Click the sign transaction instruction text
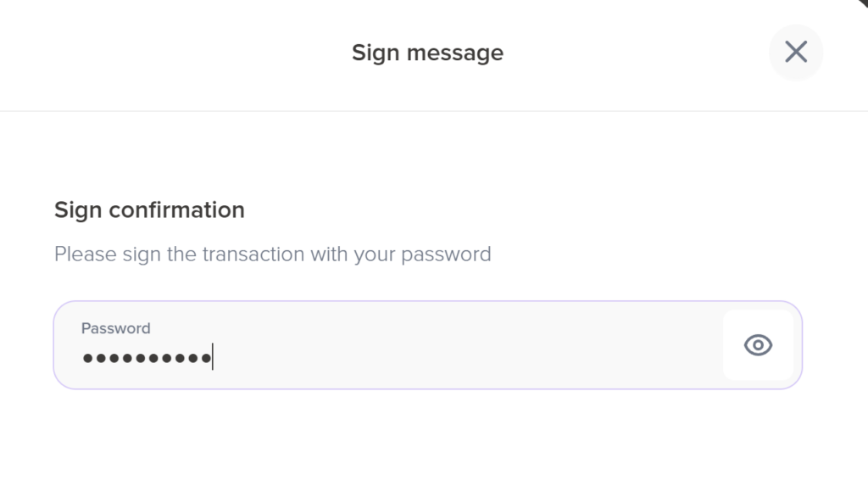Image resolution: width=868 pixels, height=503 pixels. (272, 254)
